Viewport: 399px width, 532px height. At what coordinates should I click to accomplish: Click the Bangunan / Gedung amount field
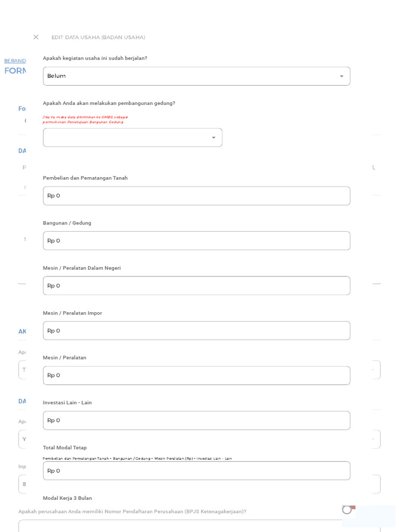point(196,241)
